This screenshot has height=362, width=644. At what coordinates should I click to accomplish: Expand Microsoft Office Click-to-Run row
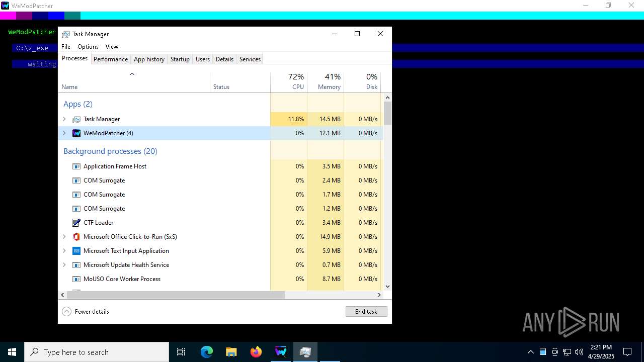coord(64,237)
